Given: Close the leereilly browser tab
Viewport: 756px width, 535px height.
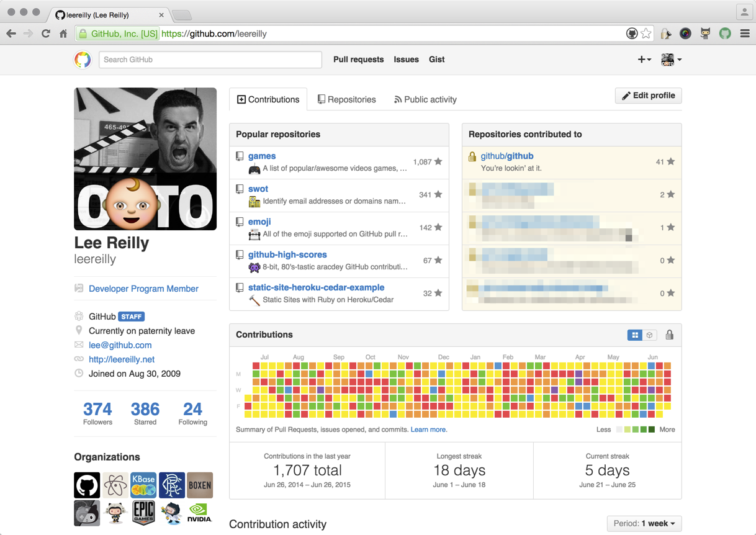Looking at the screenshot, I should click(161, 14).
